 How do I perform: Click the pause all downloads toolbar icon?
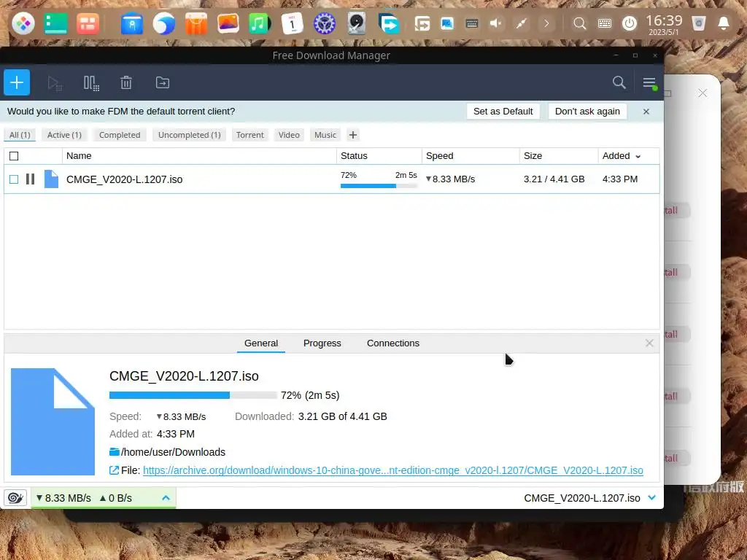click(x=91, y=83)
